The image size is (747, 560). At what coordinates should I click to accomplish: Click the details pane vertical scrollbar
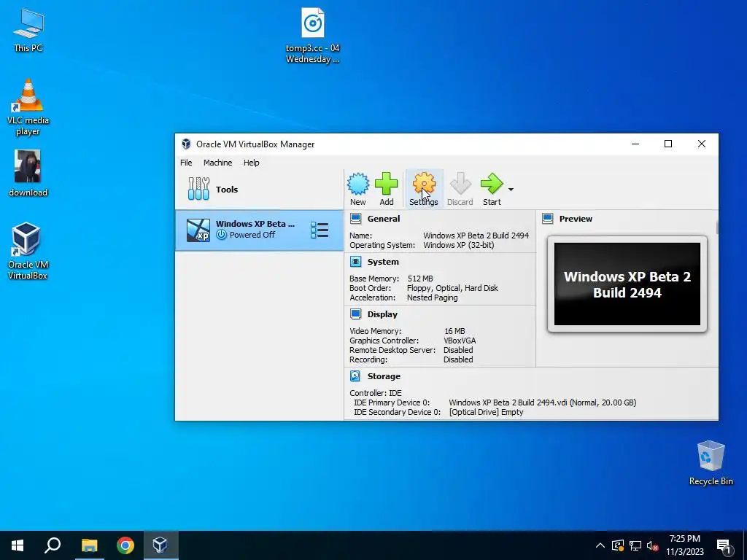(x=716, y=227)
